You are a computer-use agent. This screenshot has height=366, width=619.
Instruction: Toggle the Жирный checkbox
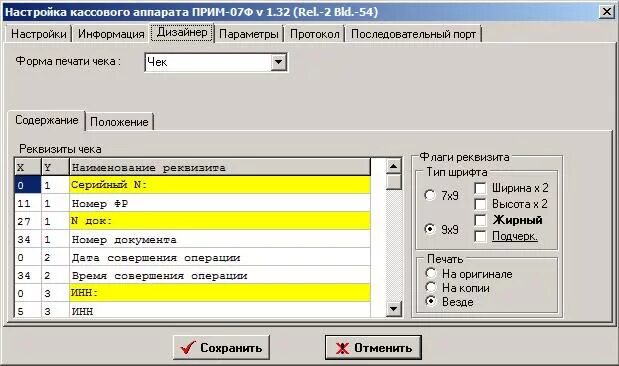click(480, 220)
